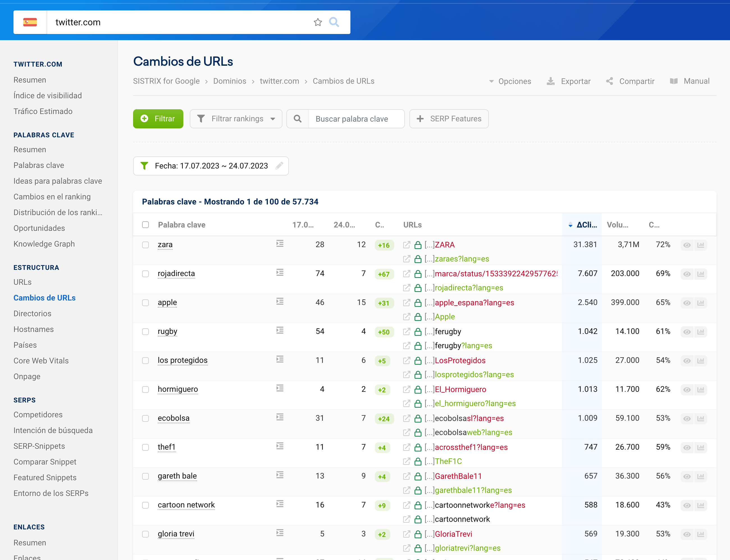This screenshot has height=560, width=730.
Task: Open external link for LosProtegidos URL
Action: [x=407, y=361]
